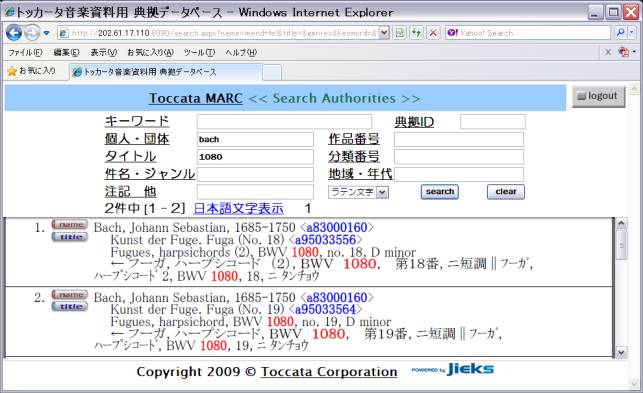
Task: Click the 分類番号 label link
Action: [x=354, y=156]
